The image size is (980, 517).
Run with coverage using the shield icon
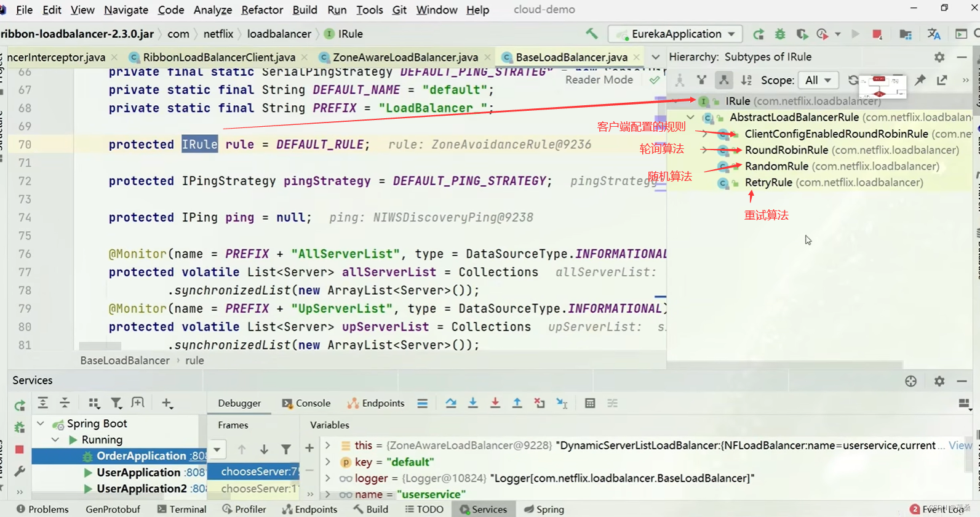click(802, 34)
